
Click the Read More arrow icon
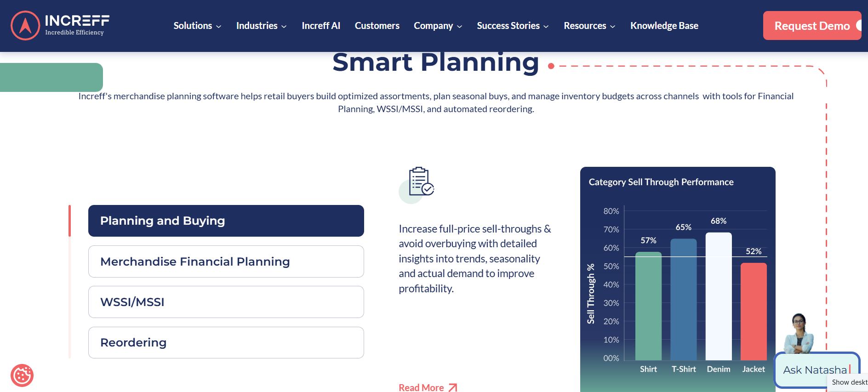point(453,387)
